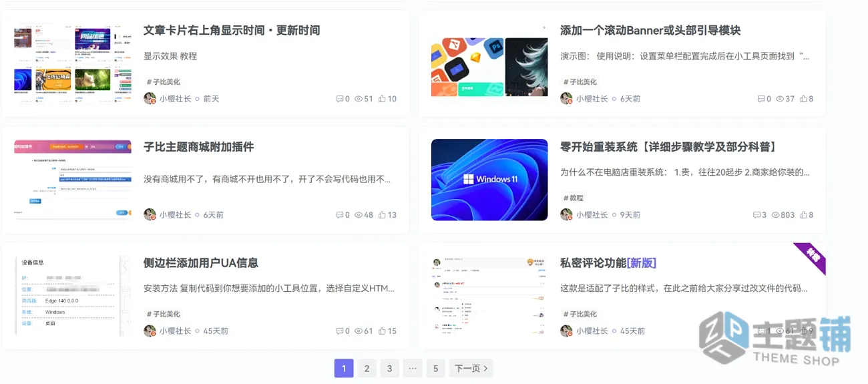Image resolution: width=868 pixels, height=384 pixels.
Task: Click author avatar on 侧边栏UA信息 card
Action: click(x=150, y=331)
